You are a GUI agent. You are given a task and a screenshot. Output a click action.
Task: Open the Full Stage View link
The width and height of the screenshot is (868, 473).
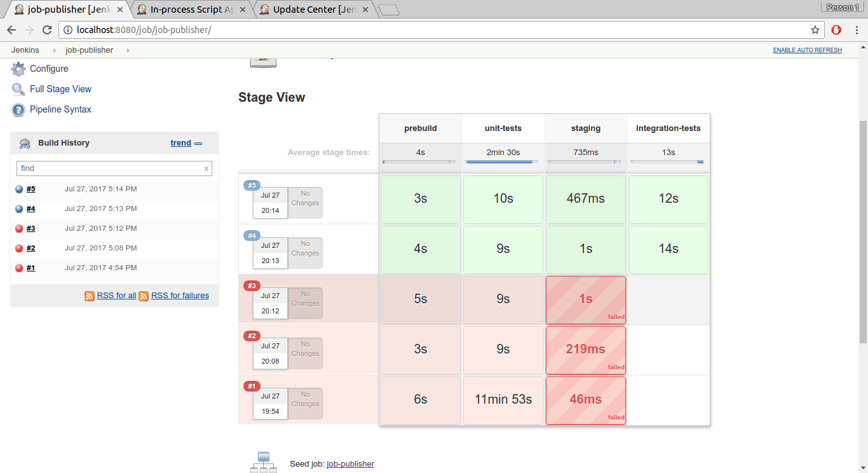[60, 89]
